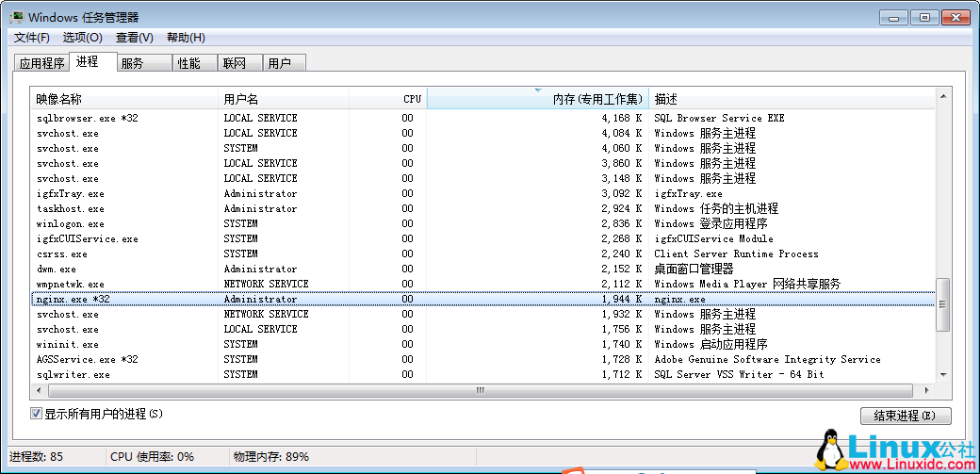The height and width of the screenshot is (474, 980).
Task: Click SQL Server VSS Writer description
Action: click(740, 374)
